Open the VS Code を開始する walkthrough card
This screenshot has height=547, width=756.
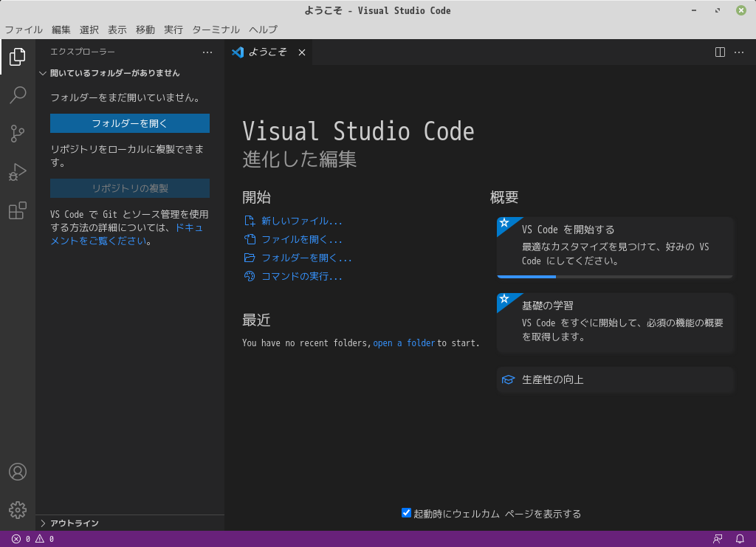pos(615,247)
